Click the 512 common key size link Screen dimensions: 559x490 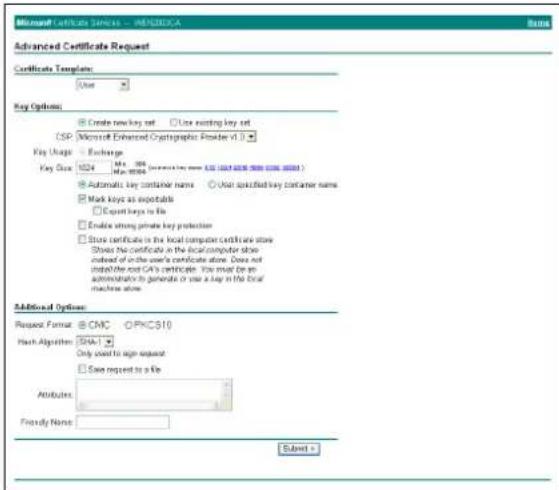(x=209, y=168)
